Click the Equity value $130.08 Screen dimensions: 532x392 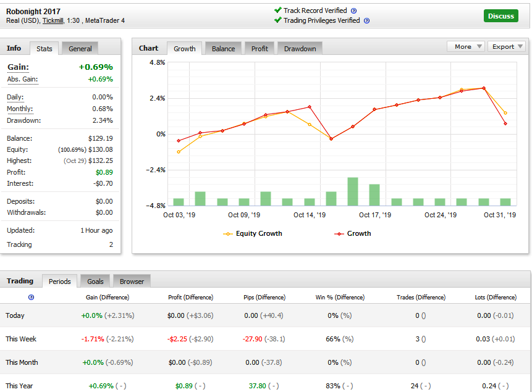tap(101, 149)
